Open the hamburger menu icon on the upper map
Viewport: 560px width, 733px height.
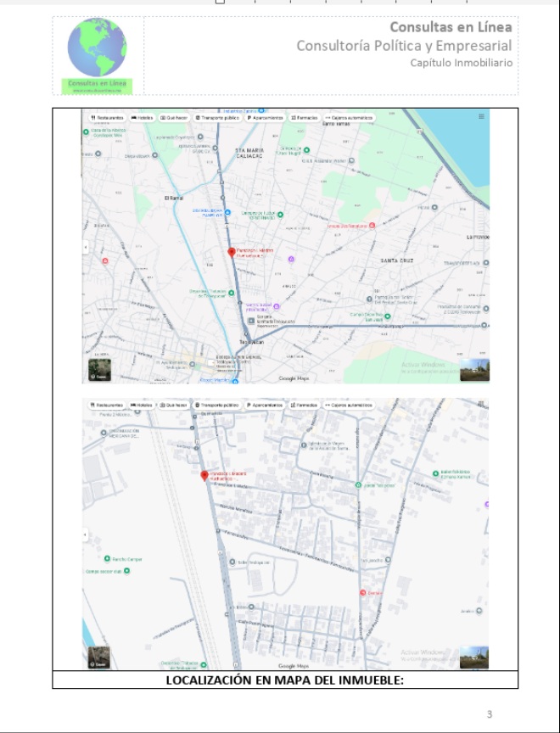pyautogui.click(x=482, y=116)
